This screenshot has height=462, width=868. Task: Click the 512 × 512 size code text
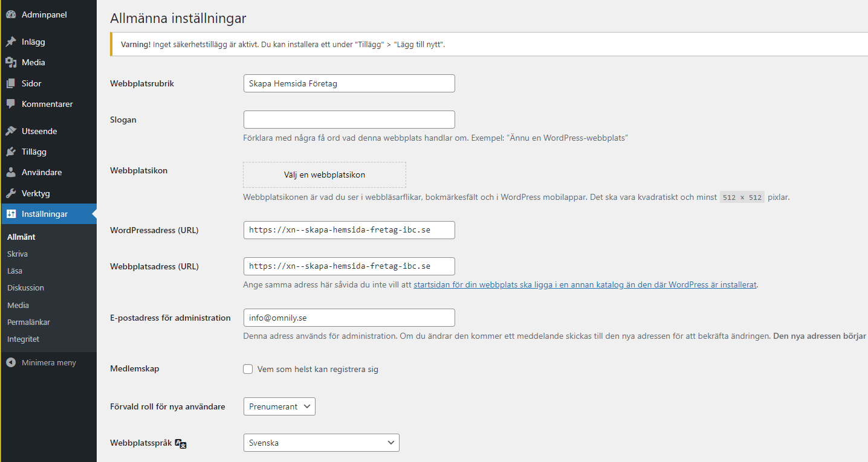(742, 197)
